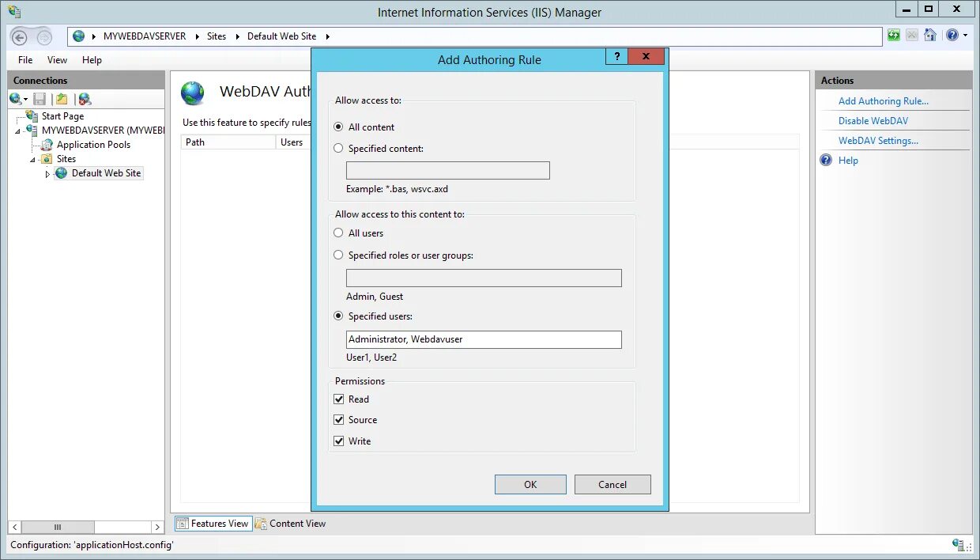Click the Create New Connection globe icon

15,99
